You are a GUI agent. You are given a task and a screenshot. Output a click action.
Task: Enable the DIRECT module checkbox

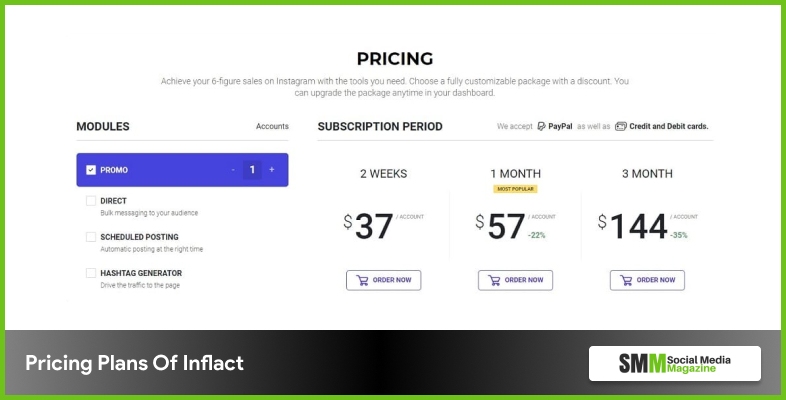[x=91, y=201]
